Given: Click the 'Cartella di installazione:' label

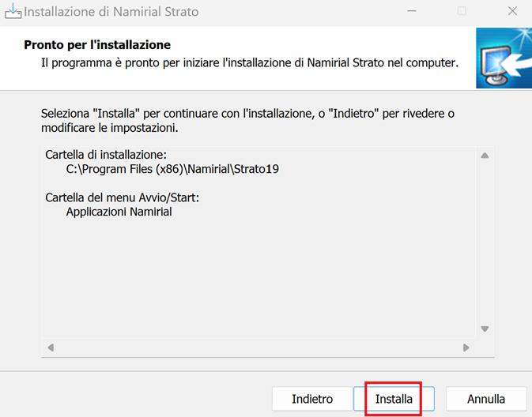Looking at the screenshot, I should (x=106, y=155).
